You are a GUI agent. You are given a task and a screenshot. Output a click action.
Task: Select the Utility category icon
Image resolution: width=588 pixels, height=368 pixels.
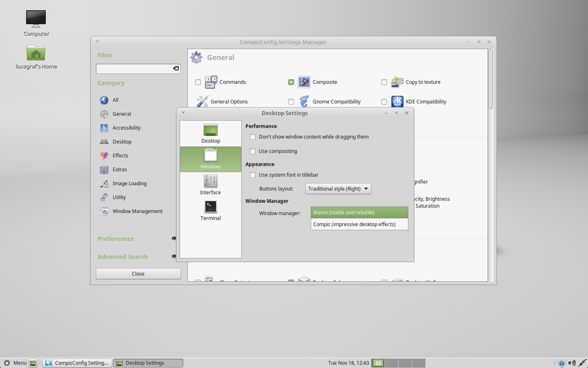point(104,197)
